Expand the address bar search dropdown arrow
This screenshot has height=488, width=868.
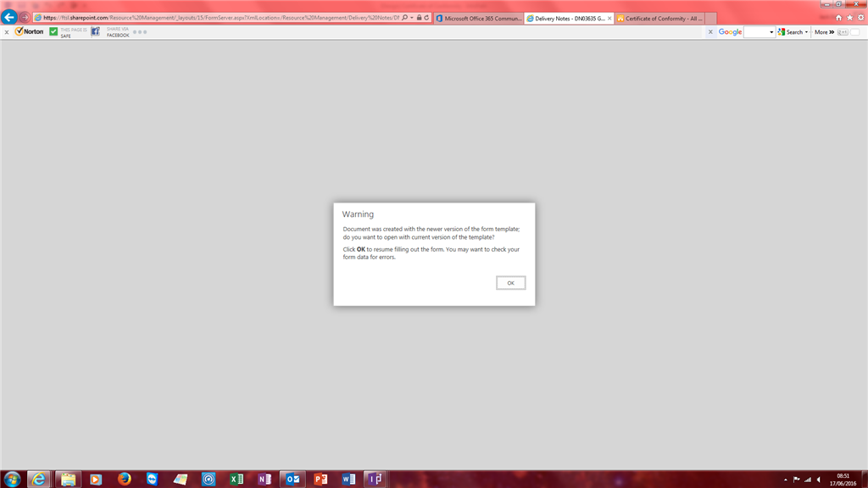(412, 18)
